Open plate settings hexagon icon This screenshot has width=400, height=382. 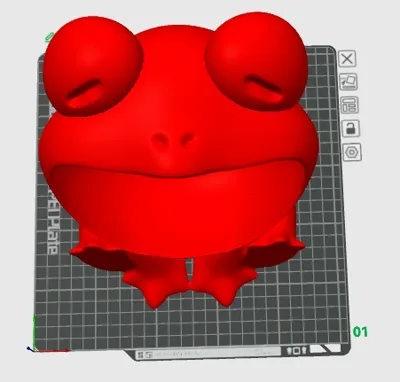click(x=352, y=152)
